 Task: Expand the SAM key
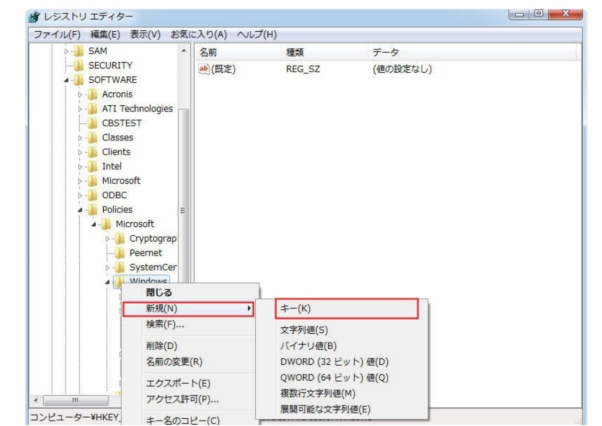pyautogui.click(x=66, y=51)
